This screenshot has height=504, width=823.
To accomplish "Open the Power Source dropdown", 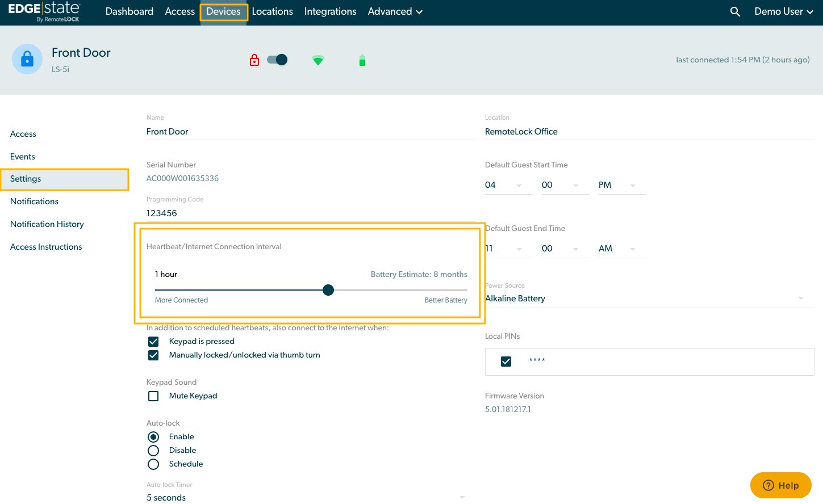I will 649,299.
